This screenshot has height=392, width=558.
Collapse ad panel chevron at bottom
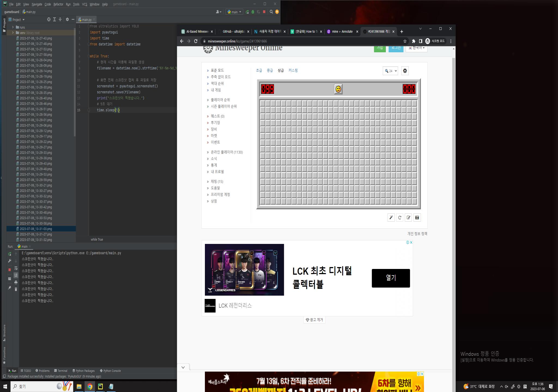point(183,367)
